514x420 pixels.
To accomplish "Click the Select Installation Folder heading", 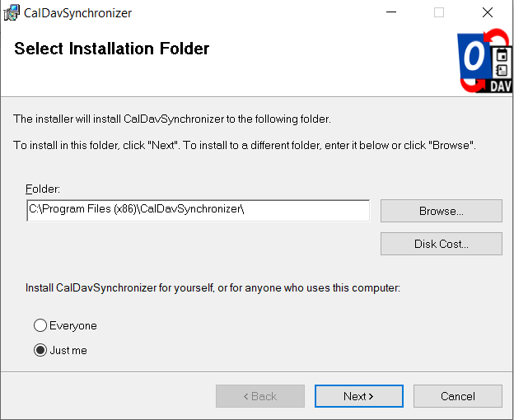I will pyautogui.click(x=112, y=49).
